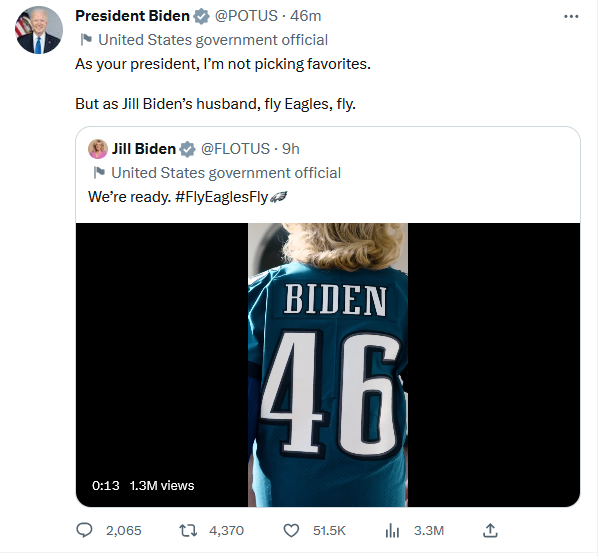Click the Jill Biden display name
602x557 pixels.
(144, 149)
